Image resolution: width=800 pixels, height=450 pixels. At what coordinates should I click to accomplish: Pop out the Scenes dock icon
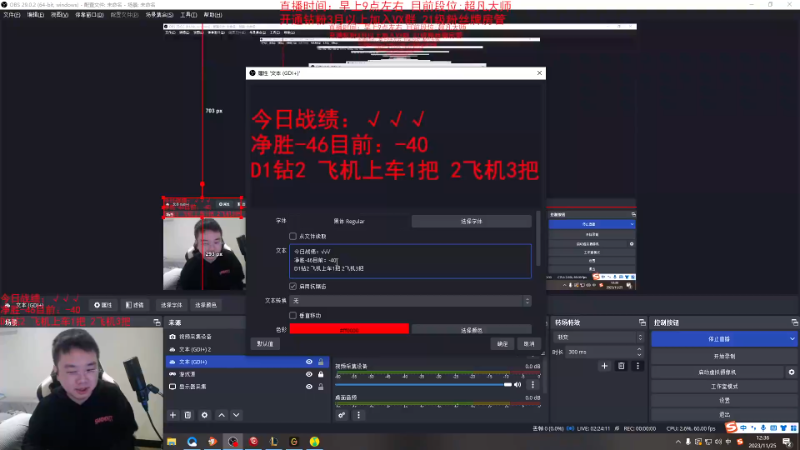coord(157,322)
